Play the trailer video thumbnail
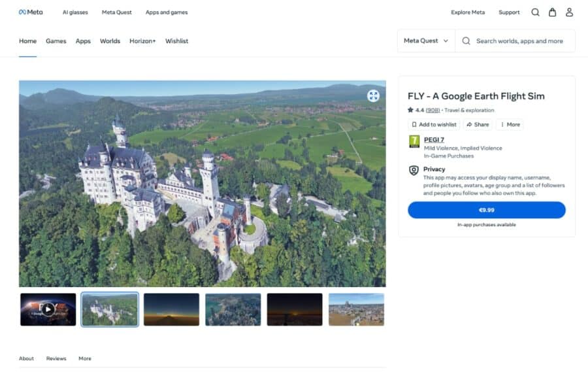This screenshot has width=588, height=374. (48, 309)
